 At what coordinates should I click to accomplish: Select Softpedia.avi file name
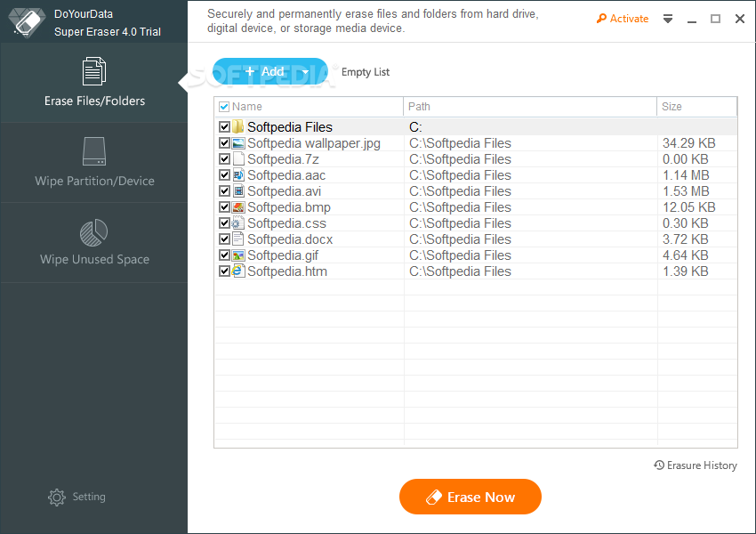point(284,191)
